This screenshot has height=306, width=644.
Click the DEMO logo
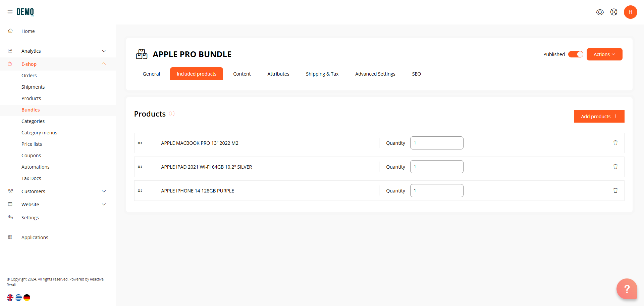(25, 12)
